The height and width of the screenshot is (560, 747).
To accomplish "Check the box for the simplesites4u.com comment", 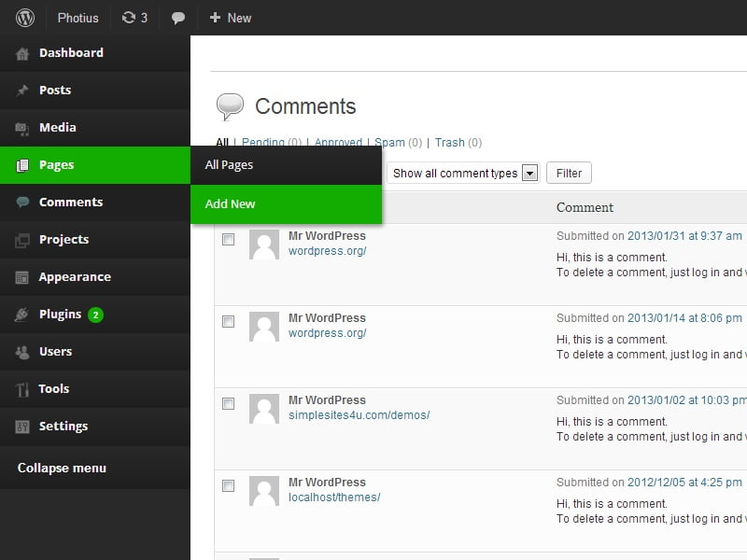I will click(x=228, y=404).
